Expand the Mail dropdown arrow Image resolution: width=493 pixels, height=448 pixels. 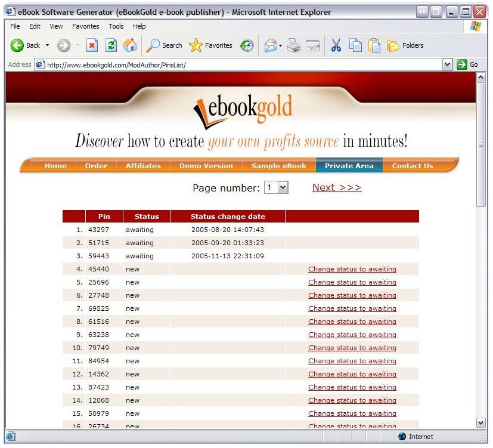pos(280,45)
